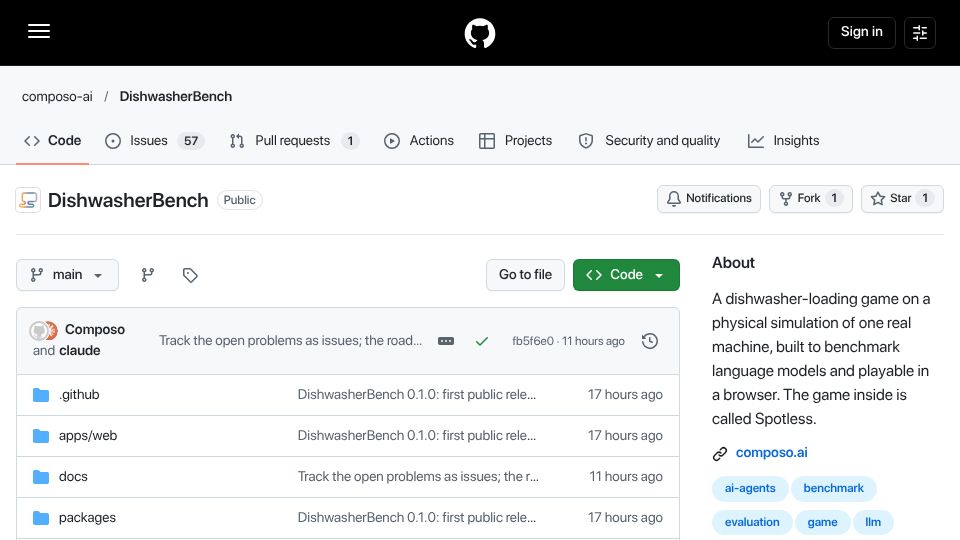Star the repository

[902, 198]
